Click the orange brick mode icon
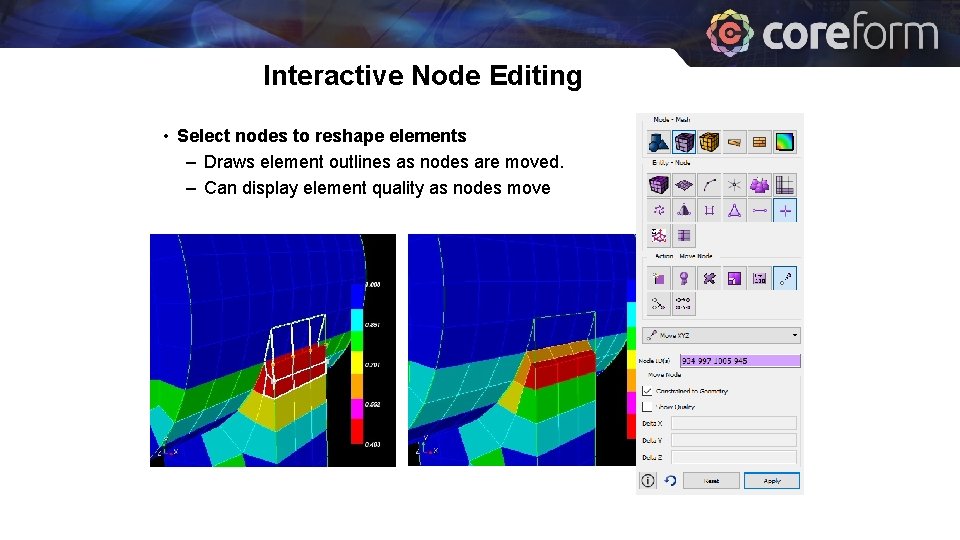Image resolution: width=960 pixels, height=540 pixels. click(x=759, y=142)
